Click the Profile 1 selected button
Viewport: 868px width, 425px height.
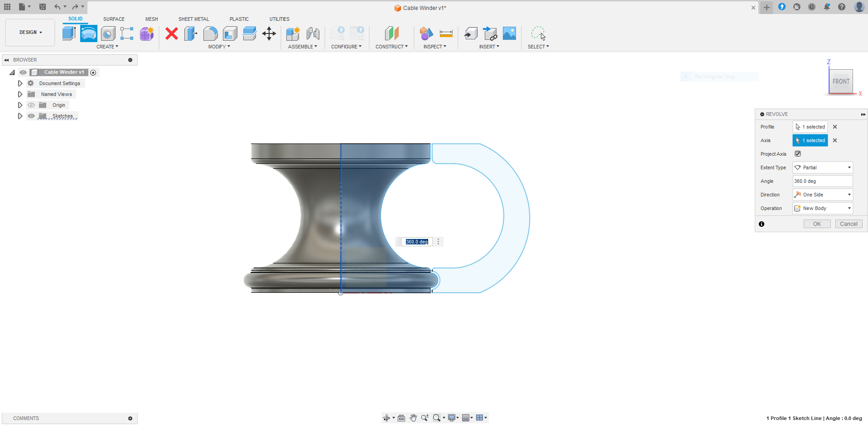810,127
